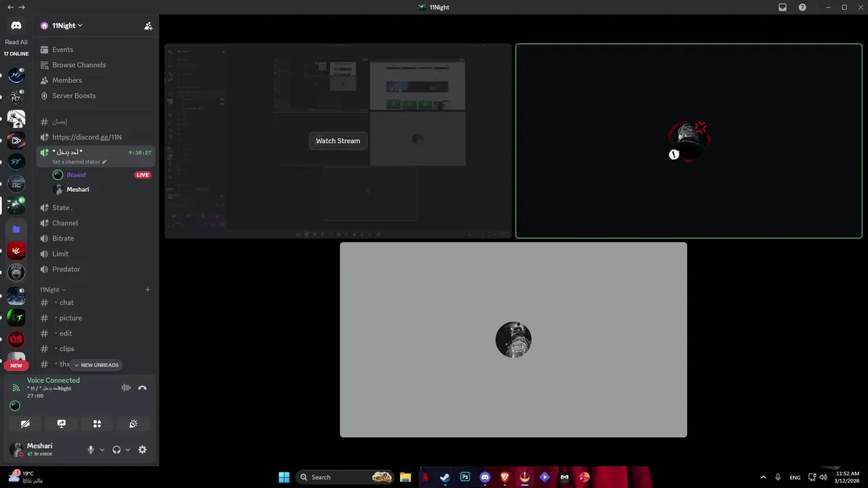
Task: Open Events in the server sidebar
Action: (x=97, y=49)
